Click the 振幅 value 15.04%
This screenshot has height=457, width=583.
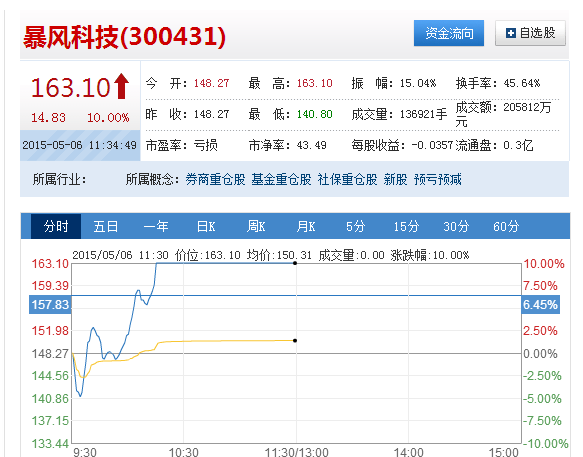tap(418, 83)
